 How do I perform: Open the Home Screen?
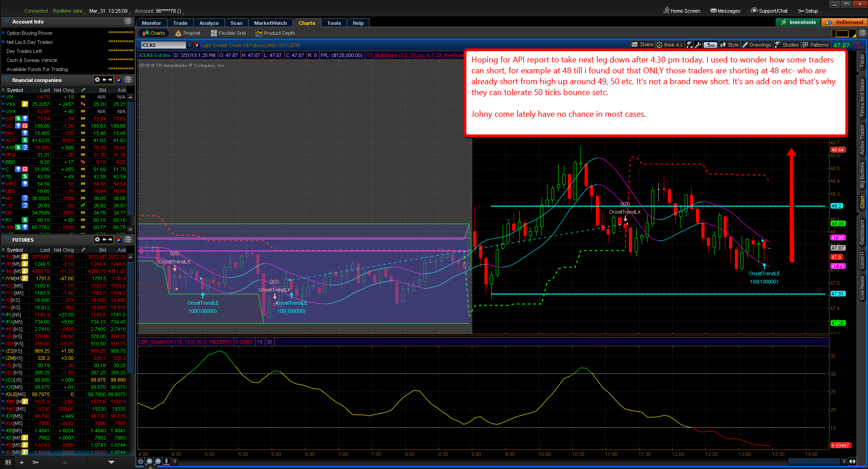(682, 11)
